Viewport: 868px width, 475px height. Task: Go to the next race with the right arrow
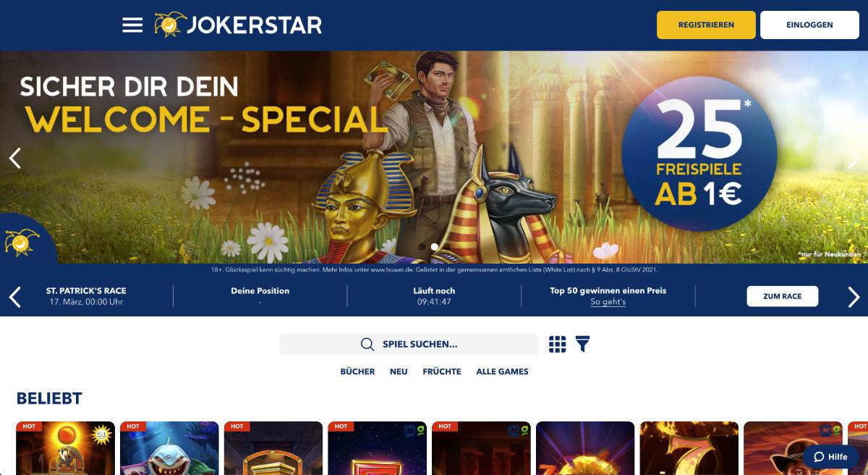click(x=854, y=296)
